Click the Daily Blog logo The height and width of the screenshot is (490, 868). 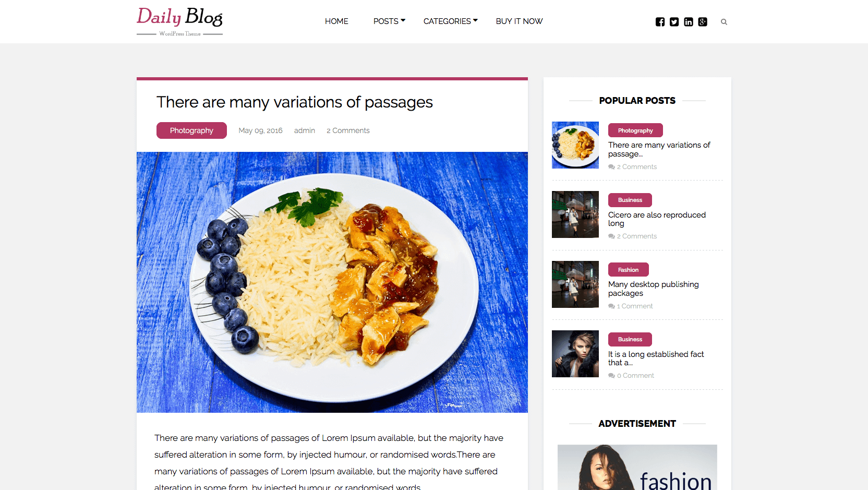[179, 21]
